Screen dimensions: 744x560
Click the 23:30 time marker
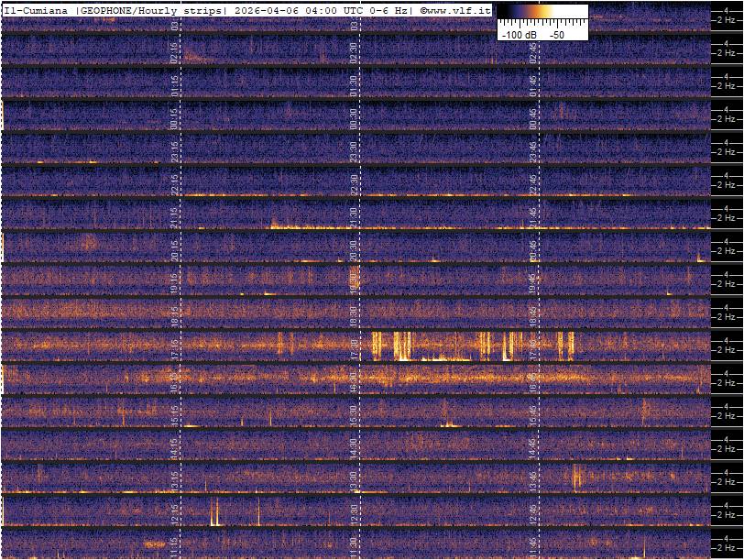point(354,151)
